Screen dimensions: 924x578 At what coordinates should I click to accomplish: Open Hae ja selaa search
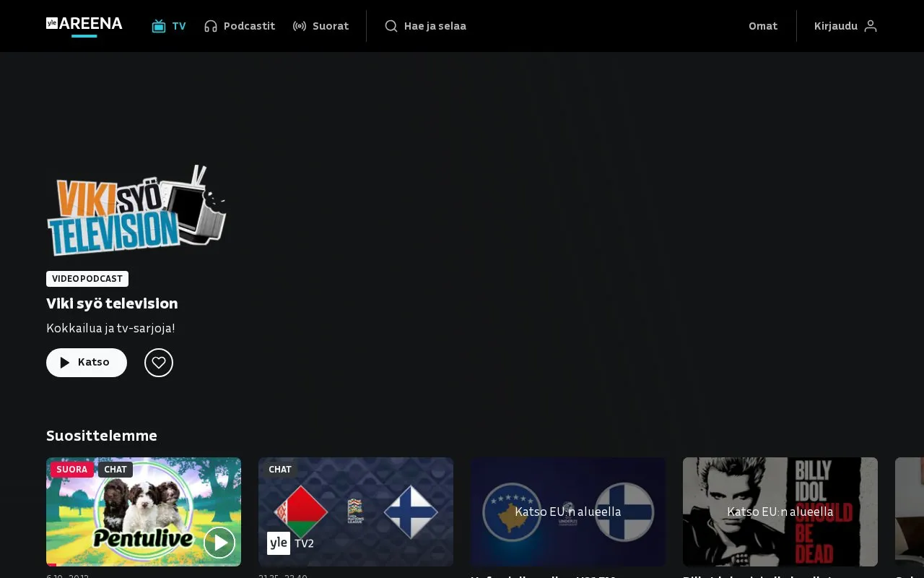[425, 26]
